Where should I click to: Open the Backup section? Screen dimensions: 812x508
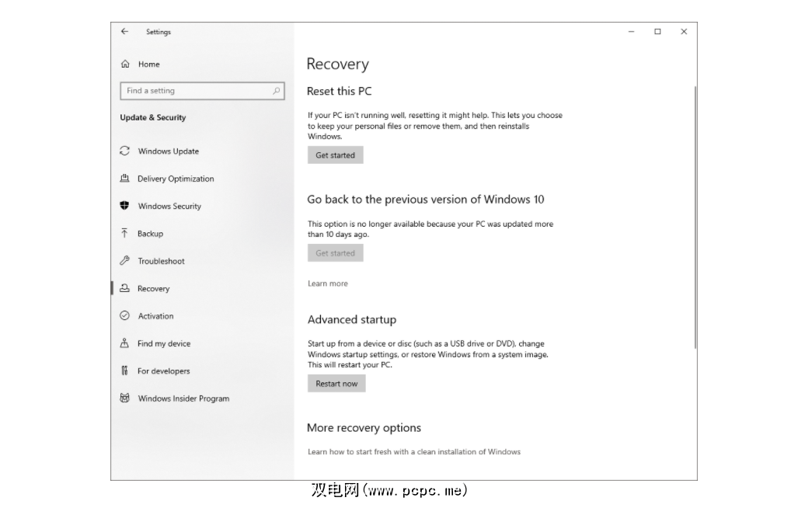point(150,234)
